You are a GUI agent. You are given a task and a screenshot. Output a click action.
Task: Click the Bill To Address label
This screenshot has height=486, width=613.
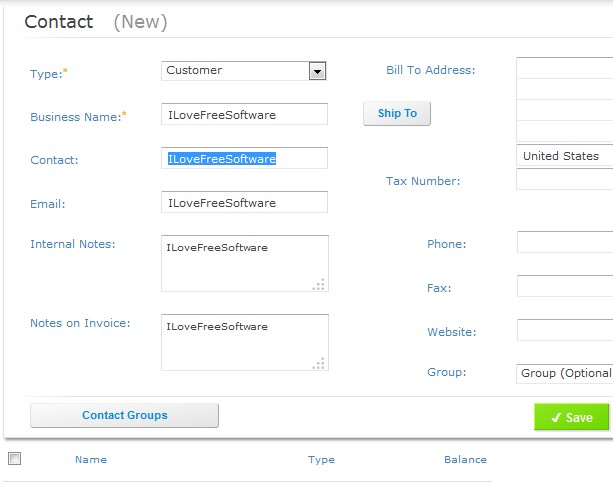point(430,70)
